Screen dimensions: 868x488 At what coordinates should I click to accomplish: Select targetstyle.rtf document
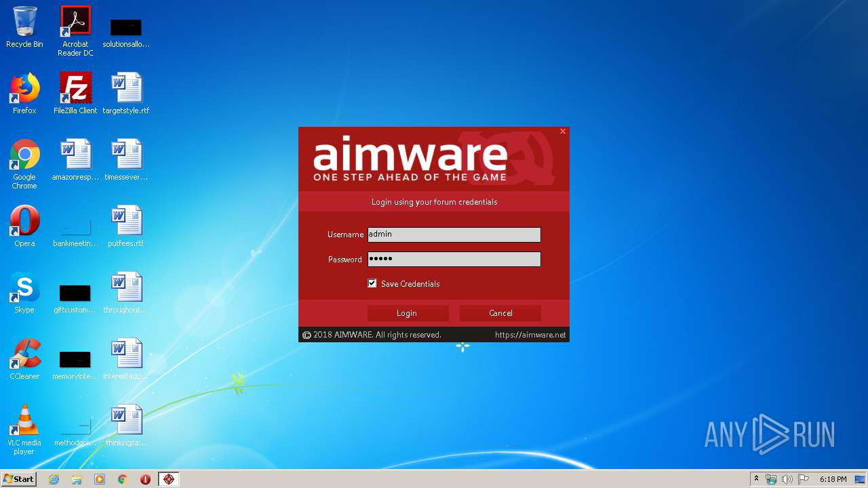coord(126,94)
